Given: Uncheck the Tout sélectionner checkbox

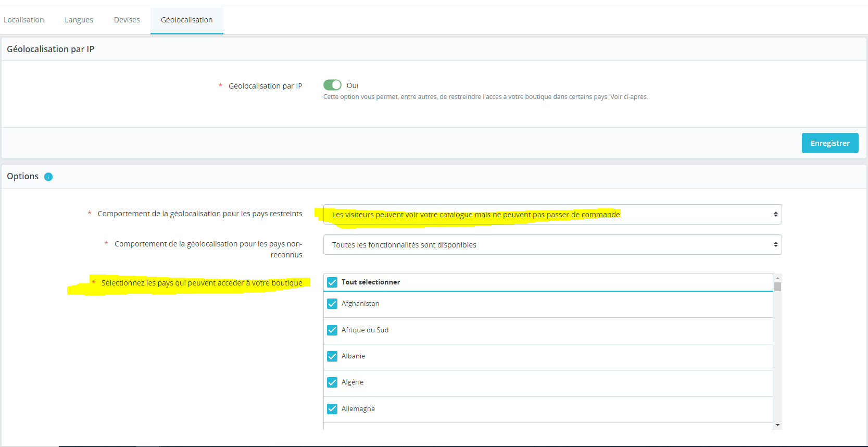Looking at the screenshot, I should tap(332, 282).
